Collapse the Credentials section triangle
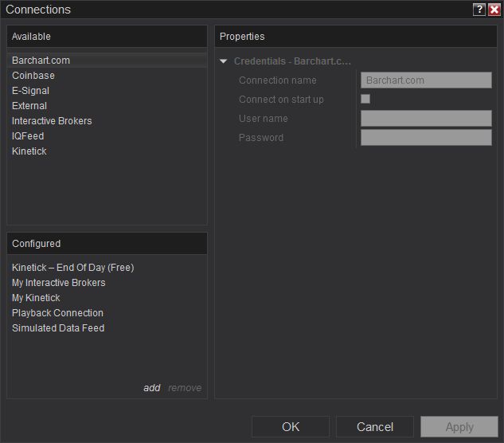The width and height of the screenshot is (504, 443). coord(224,61)
